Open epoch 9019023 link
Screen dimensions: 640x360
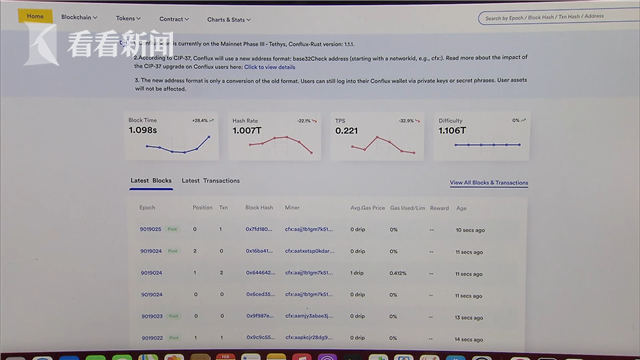tap(152, 316)
